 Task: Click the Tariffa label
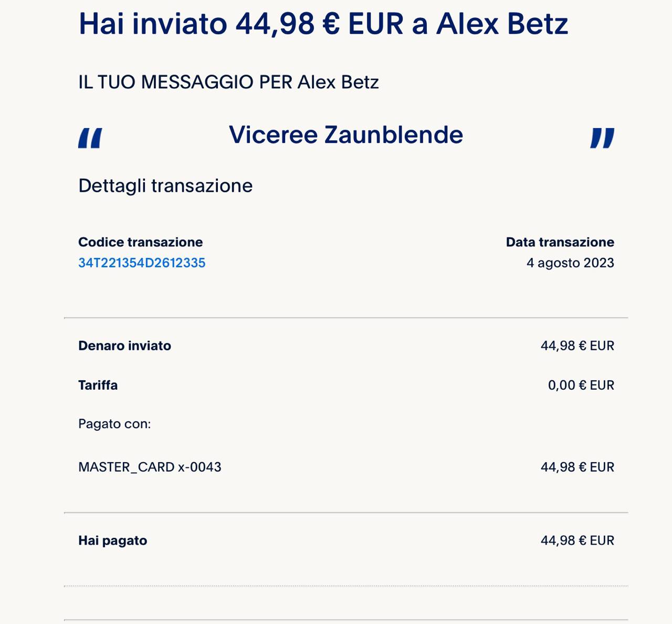click(x=98, y=385)
